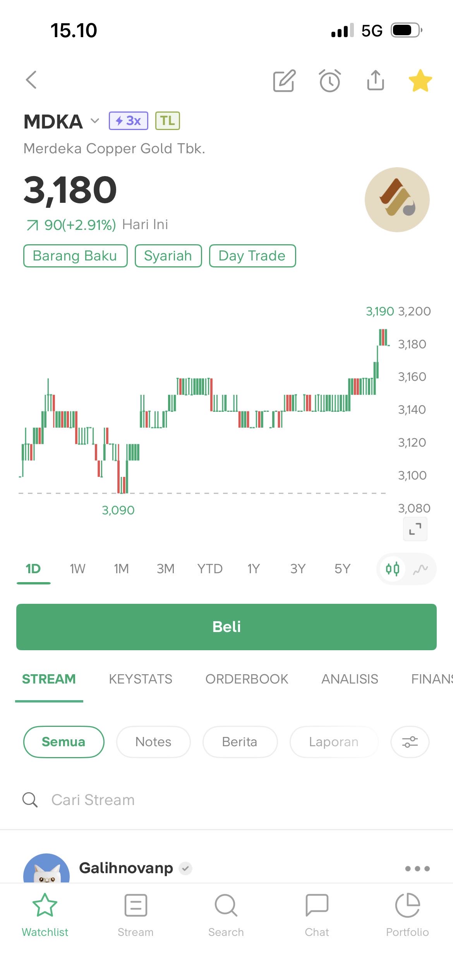The image size is (453, 980).
Task: Expand the MDKA stock symbol dropdown
Action: tap(94, 121)
